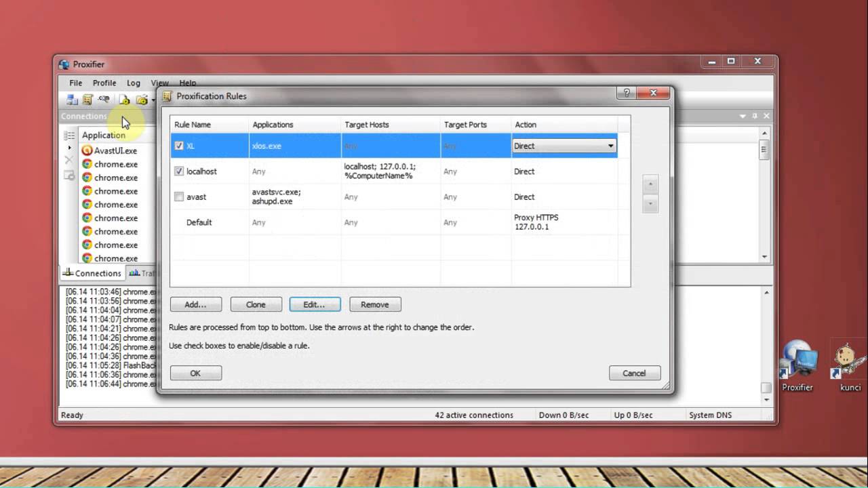The image size is (868, 488).
Task: Click the Target Hosts column header
Action: coord(391,125)
